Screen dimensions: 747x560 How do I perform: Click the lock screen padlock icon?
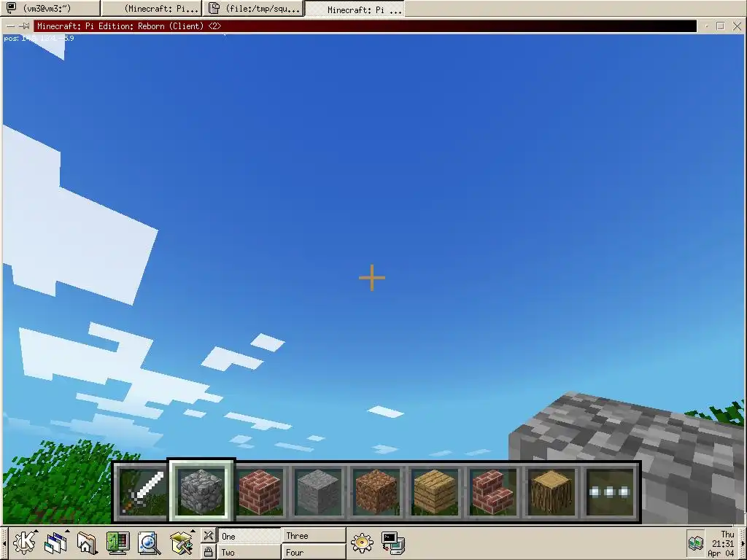(x=208, y=552)
